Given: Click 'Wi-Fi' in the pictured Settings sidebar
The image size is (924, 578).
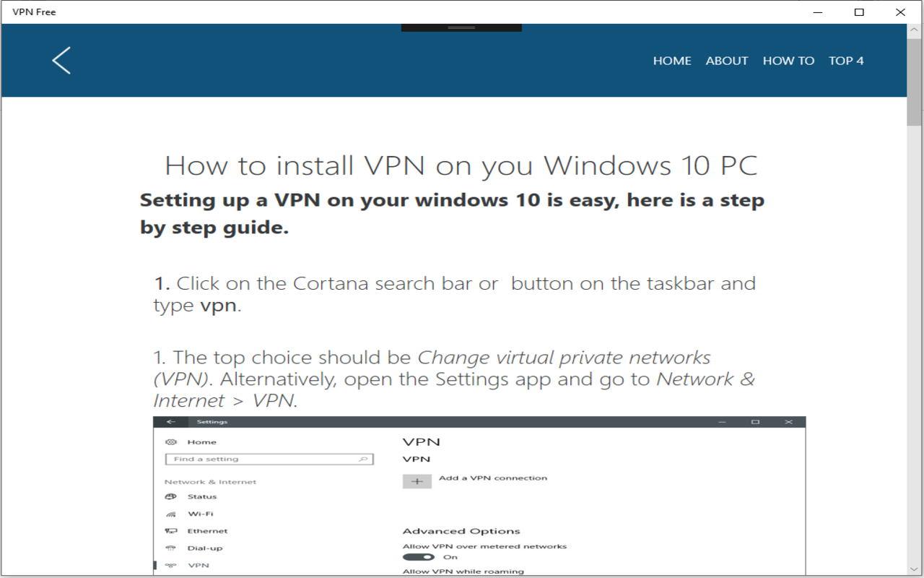Looking at the screenshot, I should point(200,514).
